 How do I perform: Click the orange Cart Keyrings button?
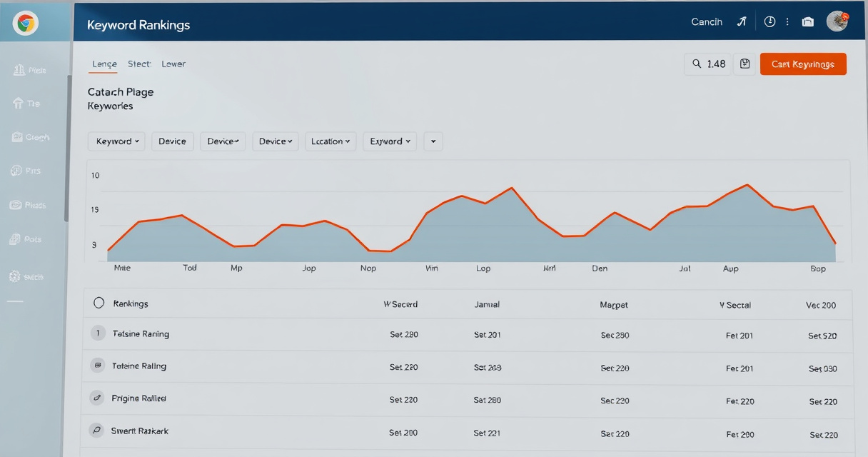[803, 64]
